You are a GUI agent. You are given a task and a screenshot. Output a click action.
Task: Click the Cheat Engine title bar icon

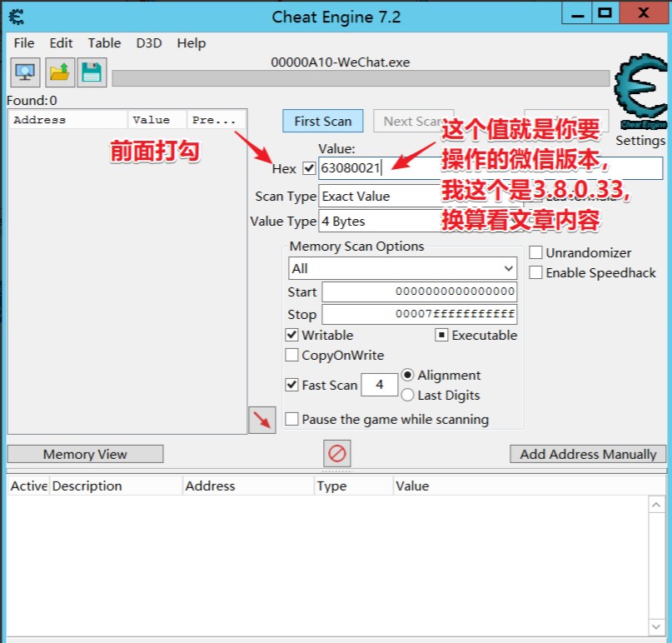[x=16, y=17]
